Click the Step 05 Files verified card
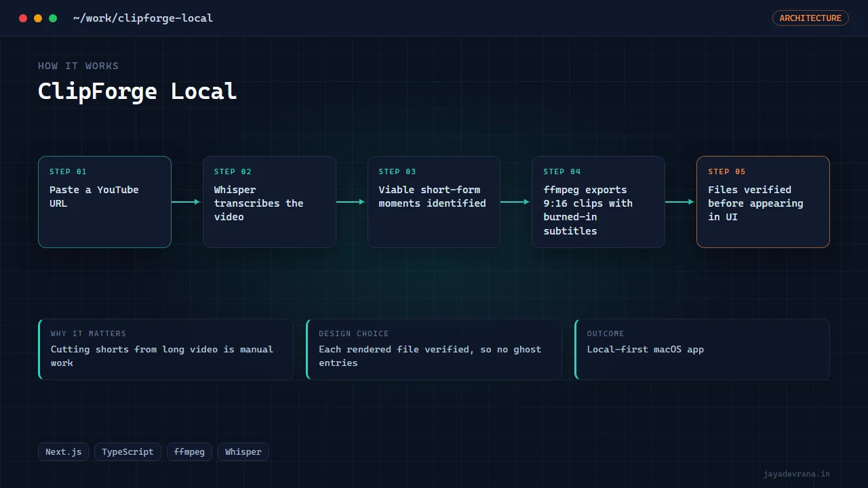 pos(763,202)
